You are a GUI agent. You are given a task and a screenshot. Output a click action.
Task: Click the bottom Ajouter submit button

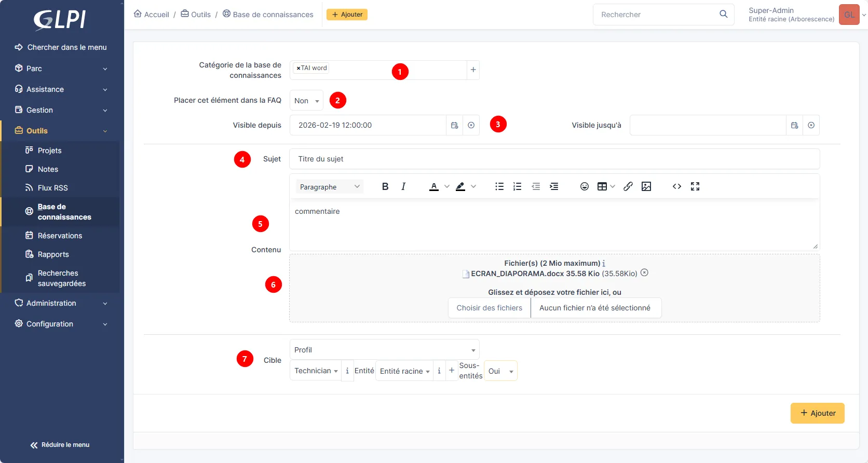(x=818, y=413)
